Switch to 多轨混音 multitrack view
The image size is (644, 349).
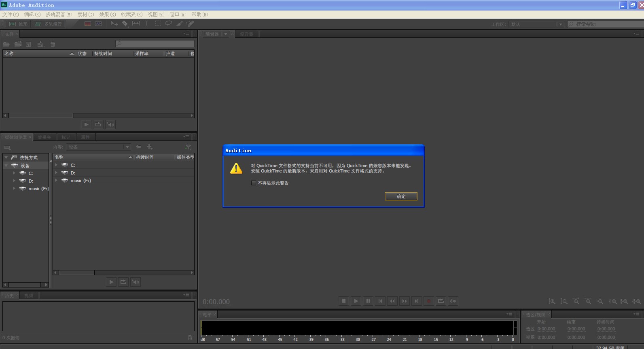(48, 24)
